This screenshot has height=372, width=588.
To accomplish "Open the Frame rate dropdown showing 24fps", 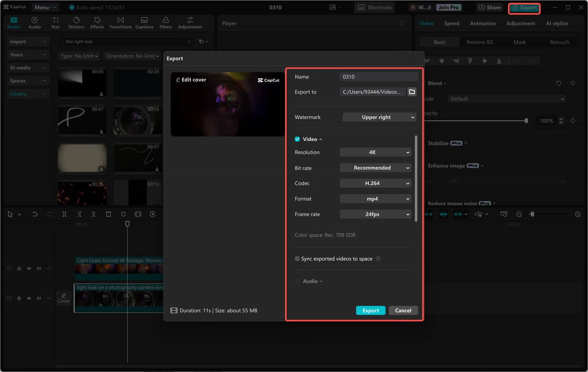I will coord(375,214).
